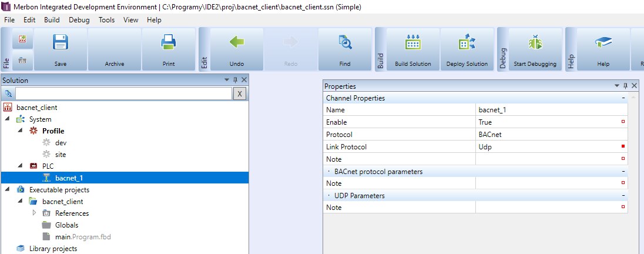This screenshot has width=644, height=254.
Task: Open the Build menu
Action: (x=52, y=19)
